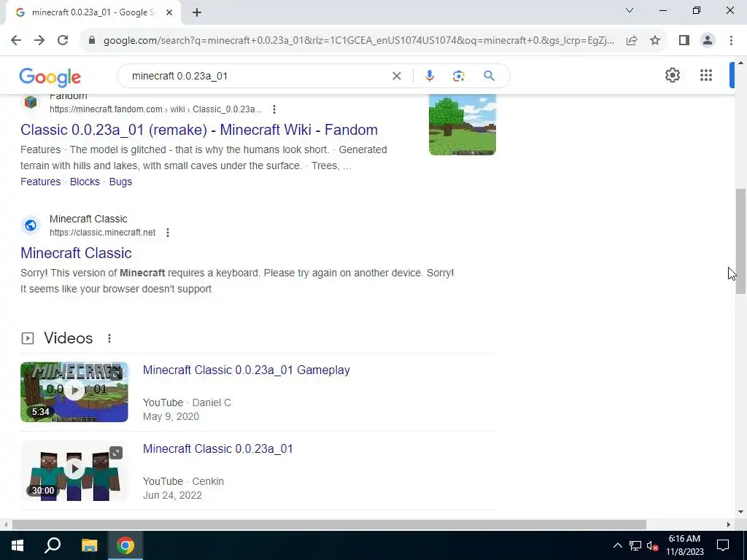This screenshot has width=747, height=560.
Task: Open more options for Videos section
Action: (x=109, y=338)
